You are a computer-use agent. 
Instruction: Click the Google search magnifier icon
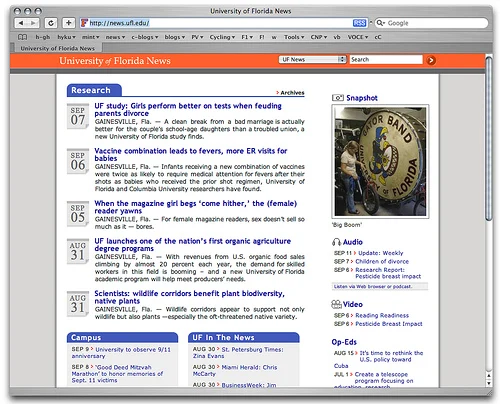380,23
